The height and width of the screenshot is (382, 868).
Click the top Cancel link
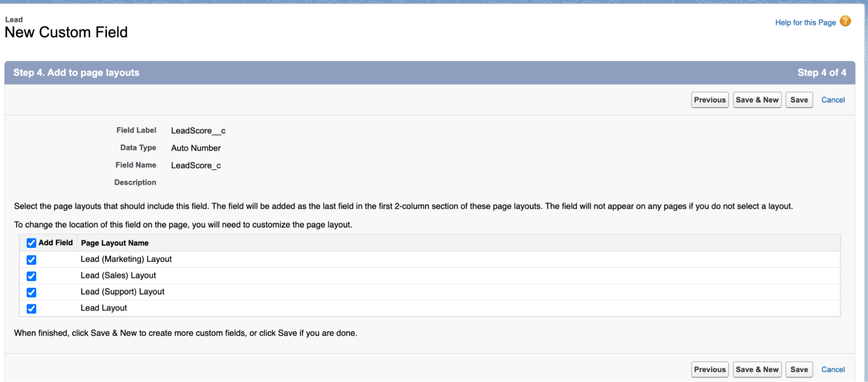[833, 100]
